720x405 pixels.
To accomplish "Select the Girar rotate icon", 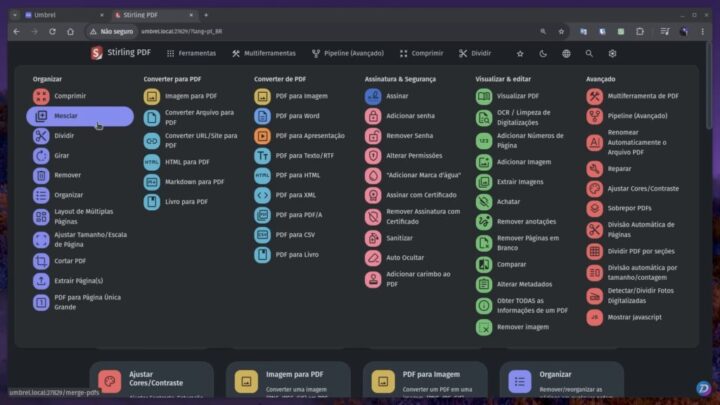I will (41, 156).
